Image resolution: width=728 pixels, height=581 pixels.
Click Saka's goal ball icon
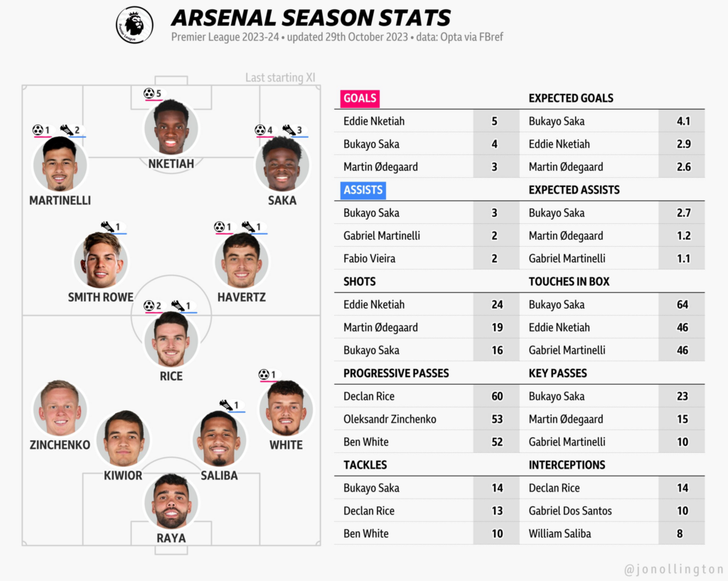[260, 130]
